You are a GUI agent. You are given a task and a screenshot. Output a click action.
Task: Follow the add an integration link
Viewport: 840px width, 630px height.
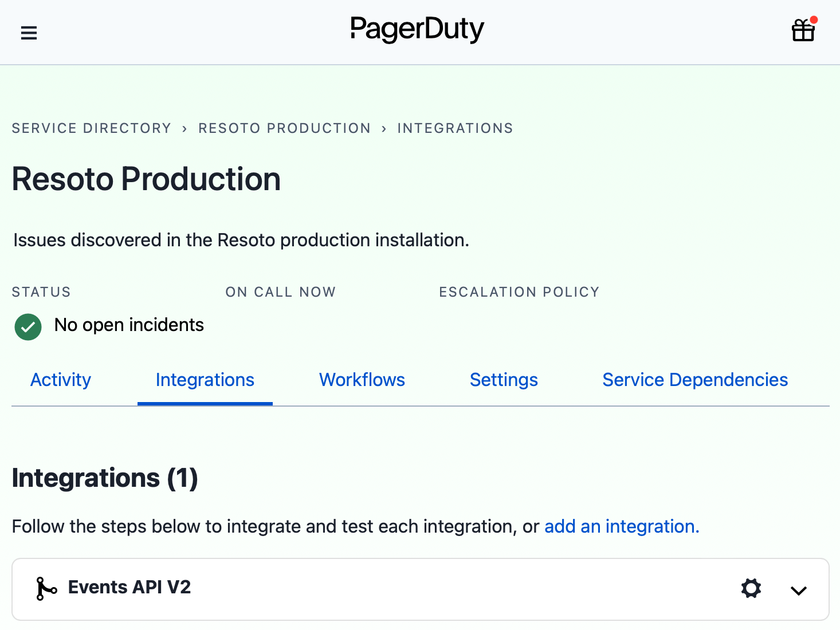coord(622,526)
